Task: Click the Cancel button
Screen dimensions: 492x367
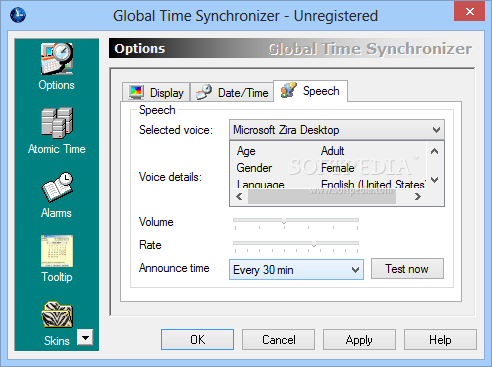Action: coord(278,339)
